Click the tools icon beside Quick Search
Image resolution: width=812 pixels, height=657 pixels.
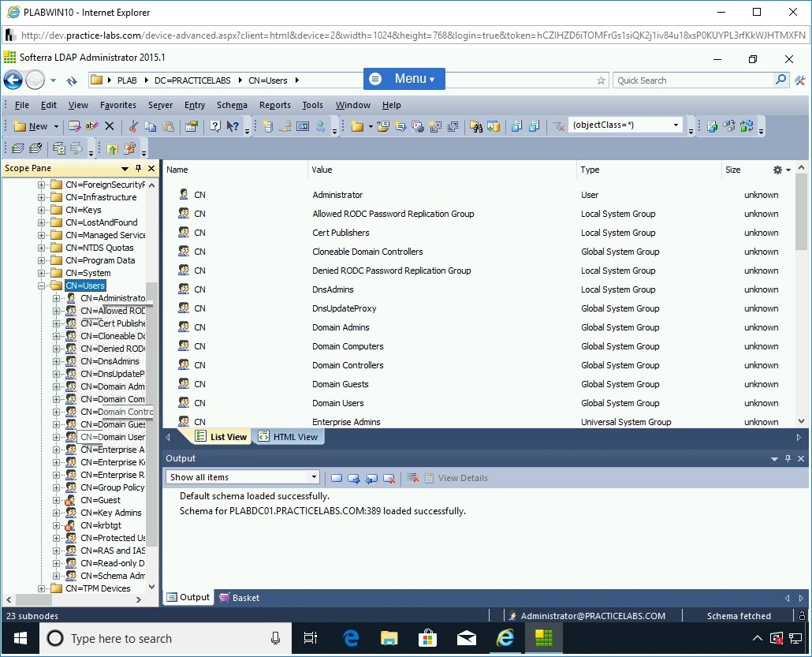point(799,80)
